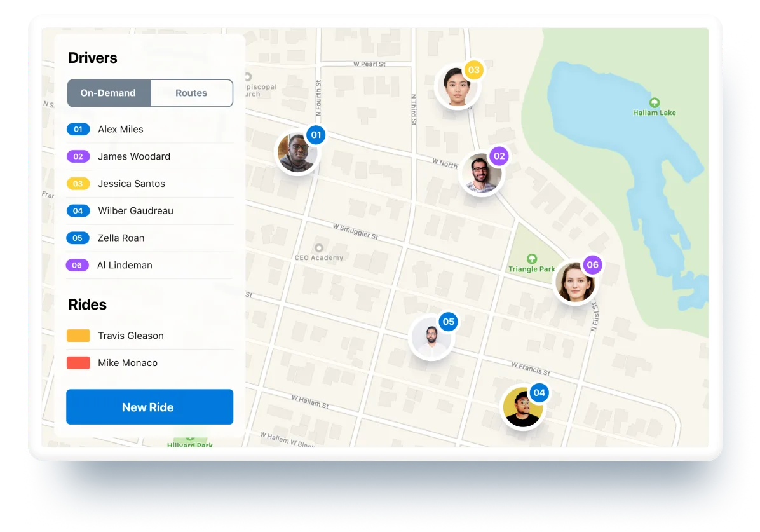Select Al Lindeman driver row
760x532 pixels.
(150, 265)
